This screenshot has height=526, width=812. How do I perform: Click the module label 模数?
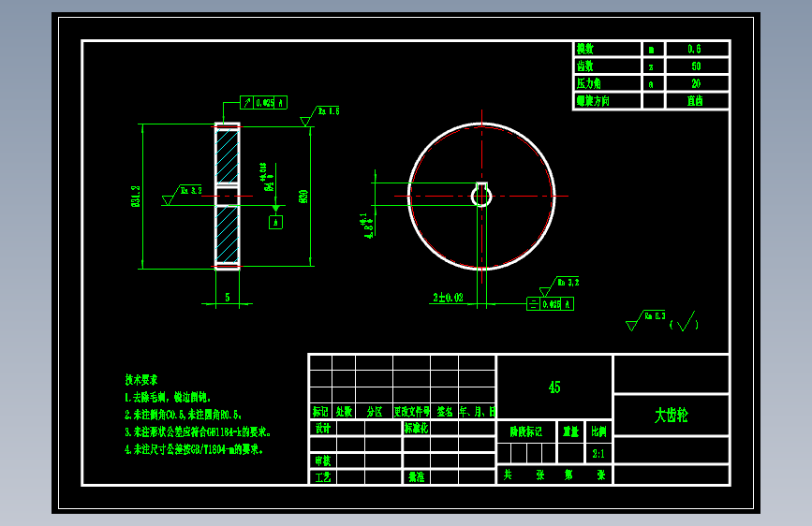coord(585,50)
